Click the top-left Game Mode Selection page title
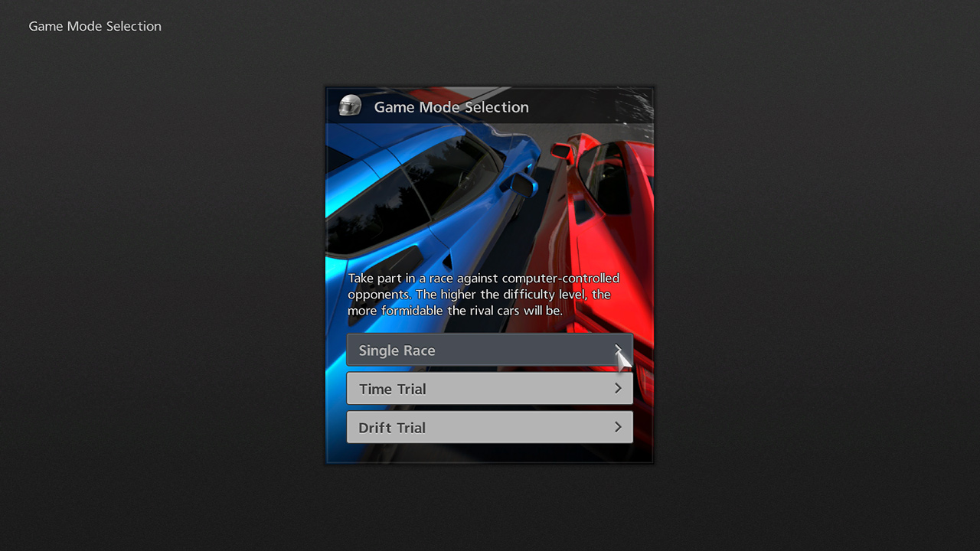This screenshot has width=980, height=551. (95, 26)
